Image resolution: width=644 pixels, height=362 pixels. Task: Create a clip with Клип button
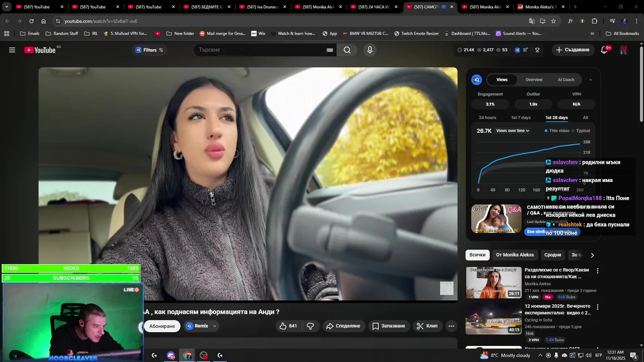coord(427,326)
